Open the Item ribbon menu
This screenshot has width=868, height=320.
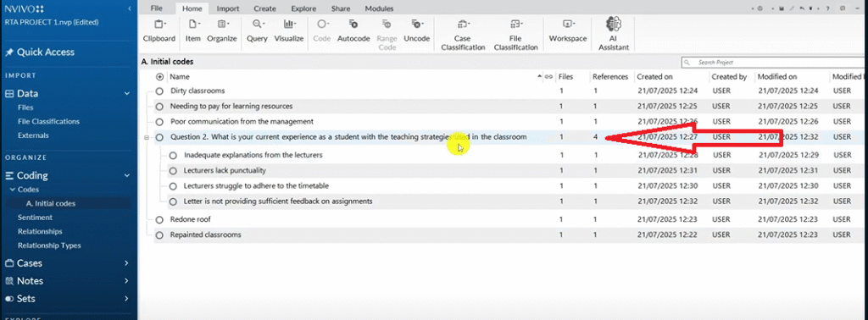pos(192,31)
